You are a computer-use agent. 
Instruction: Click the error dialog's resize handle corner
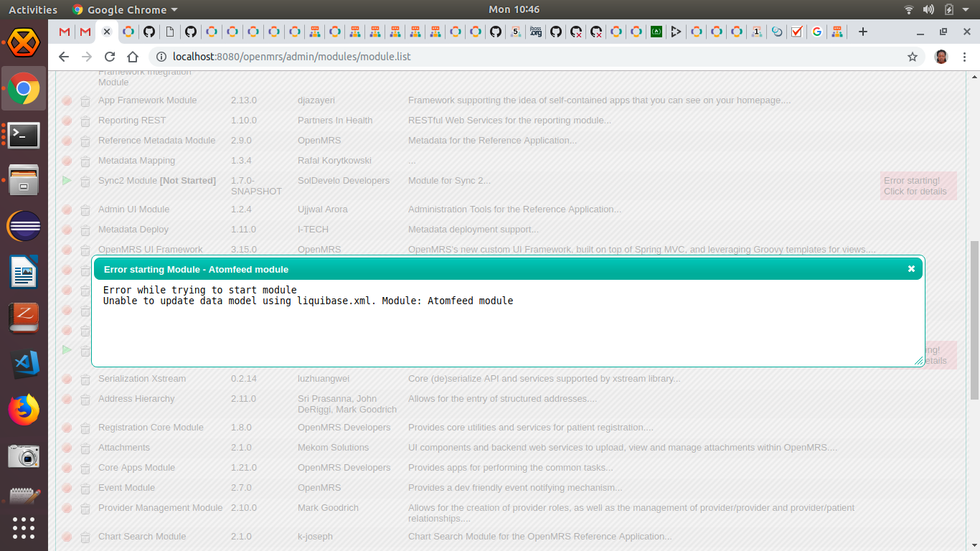pyautogui.click(x=919, y=361)
